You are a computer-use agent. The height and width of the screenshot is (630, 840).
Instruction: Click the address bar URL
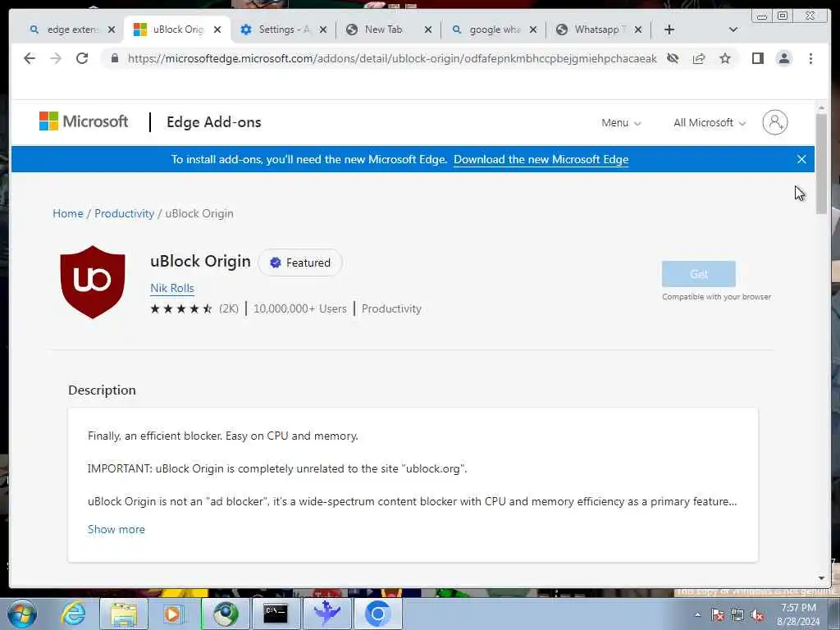(392, 58)
